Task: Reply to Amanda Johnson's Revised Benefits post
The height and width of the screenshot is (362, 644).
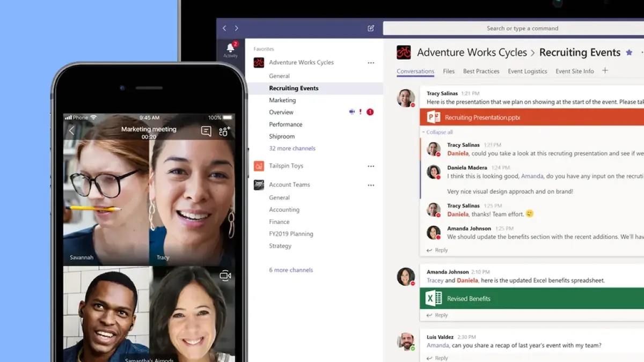Action: point(437,315)
